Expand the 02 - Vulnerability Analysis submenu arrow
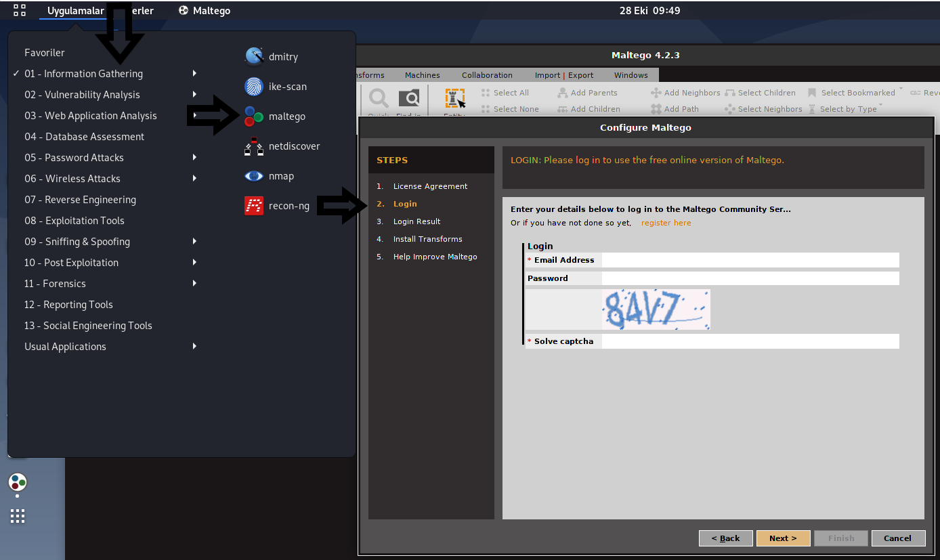 tap(194, 94)
